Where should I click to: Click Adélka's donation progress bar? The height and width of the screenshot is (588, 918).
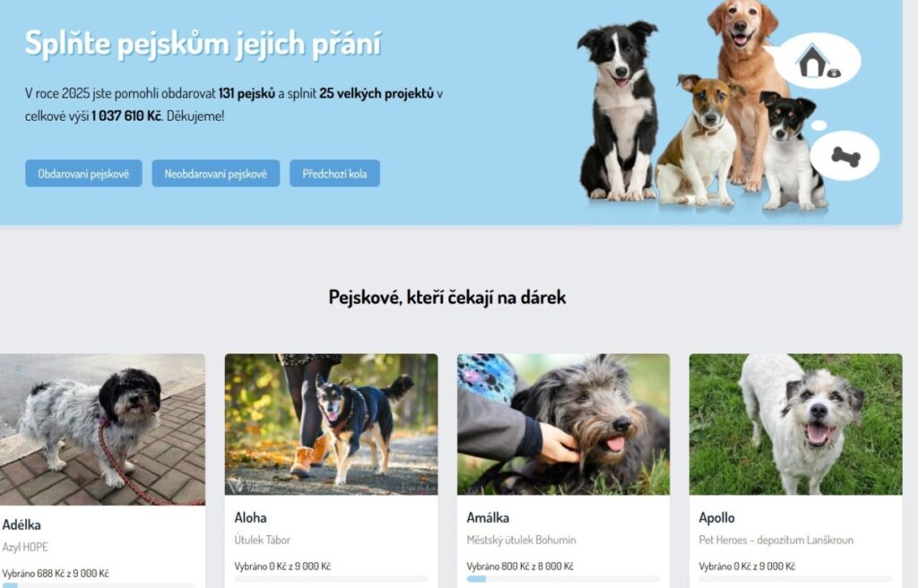[x=99, y=585]
